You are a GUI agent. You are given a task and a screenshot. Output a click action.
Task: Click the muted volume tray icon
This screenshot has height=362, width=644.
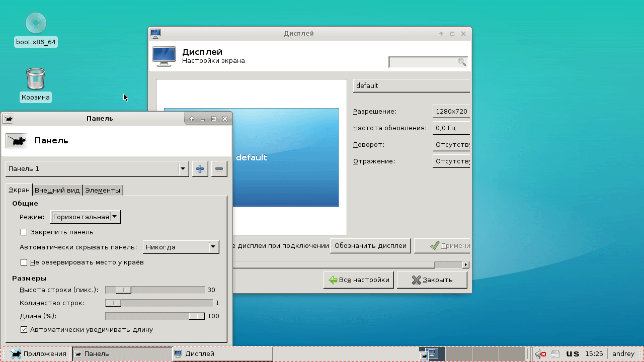click(x=540, y=354)
